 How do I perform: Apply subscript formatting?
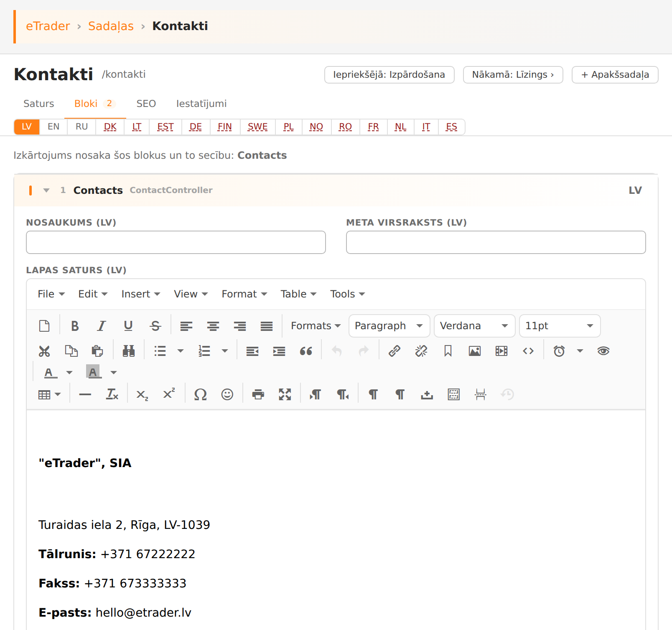142,394
